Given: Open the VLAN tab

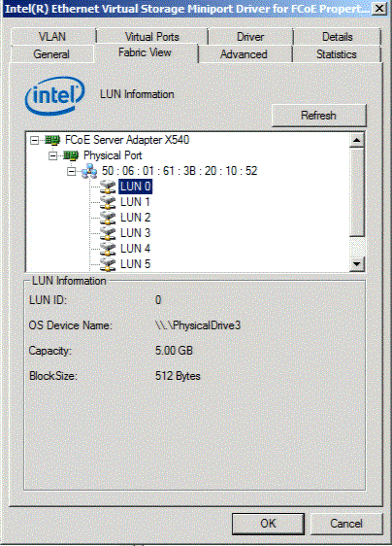Looking at the screenshot, I should pos(52,37).
